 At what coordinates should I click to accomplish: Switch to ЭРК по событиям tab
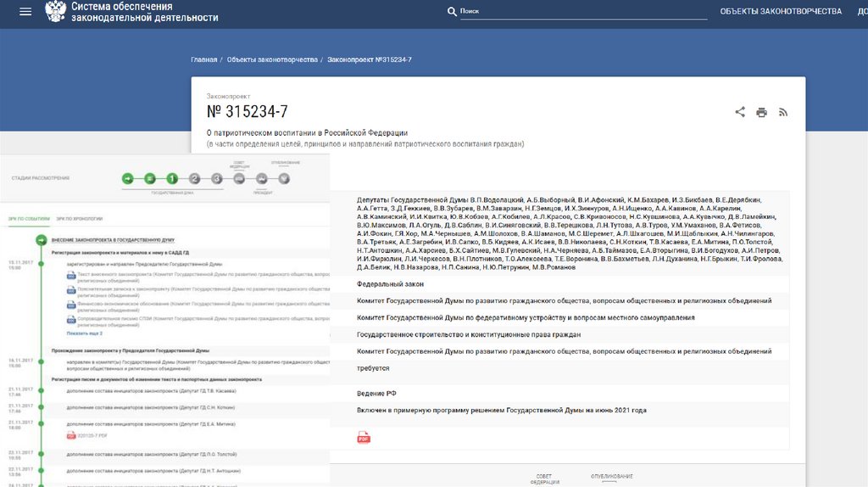pos(29,219)
